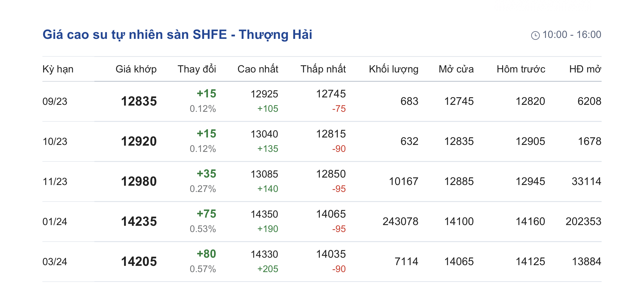644x298 pixels.
Task: Select the 09/23 contract row
Action: (55, 101)
